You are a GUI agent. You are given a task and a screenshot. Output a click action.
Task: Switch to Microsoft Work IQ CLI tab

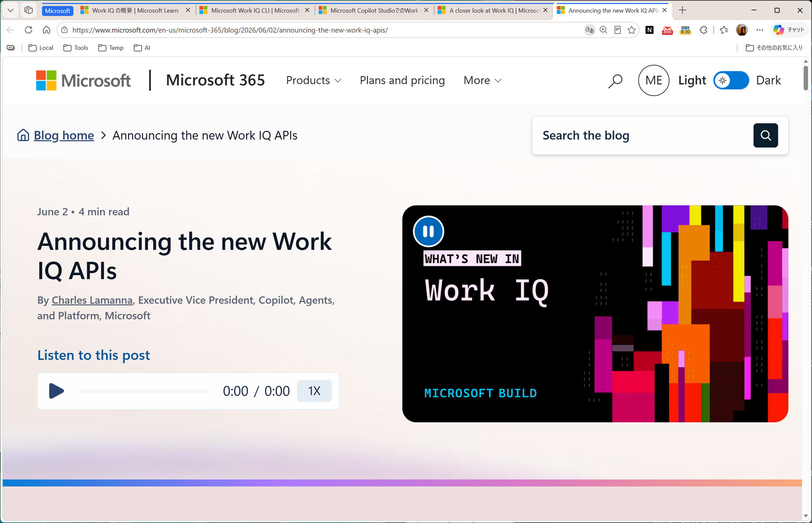coord(254,10)
